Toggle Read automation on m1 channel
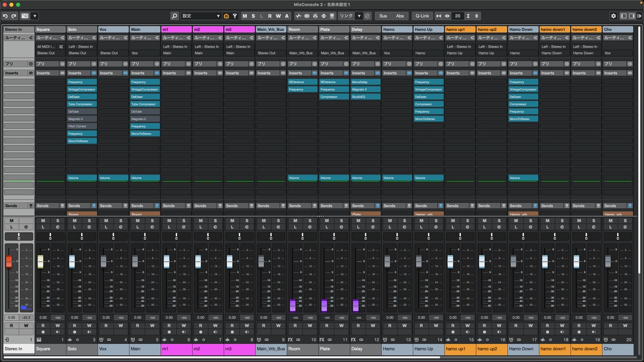The height and width of the screenshot is (362, 644). [169, 326]
